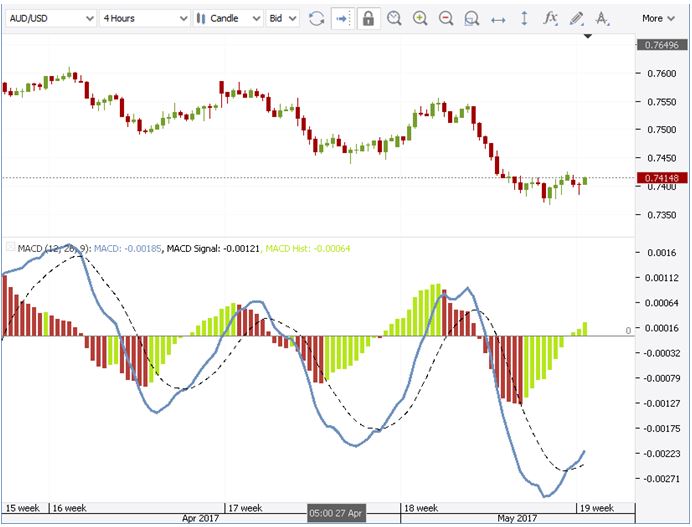
Task: Click the MACD (12, 26, 9) indicator label
Action: (54, 248)
